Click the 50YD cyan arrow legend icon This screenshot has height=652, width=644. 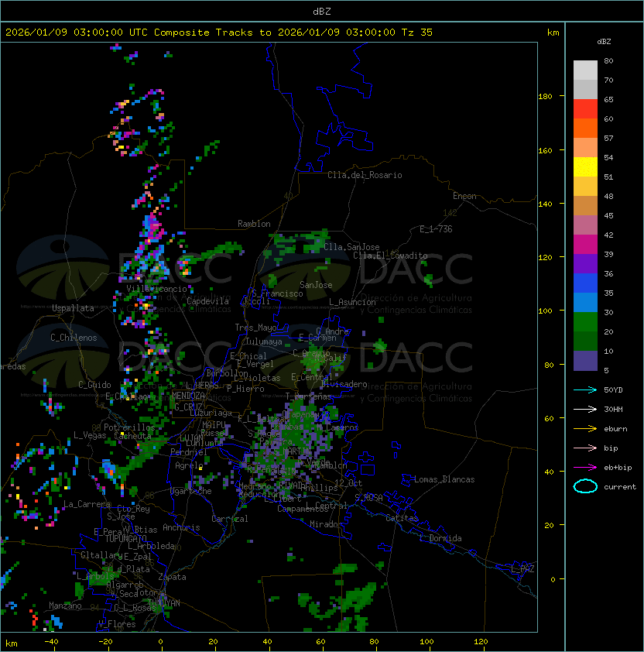[x=585, y=390]
